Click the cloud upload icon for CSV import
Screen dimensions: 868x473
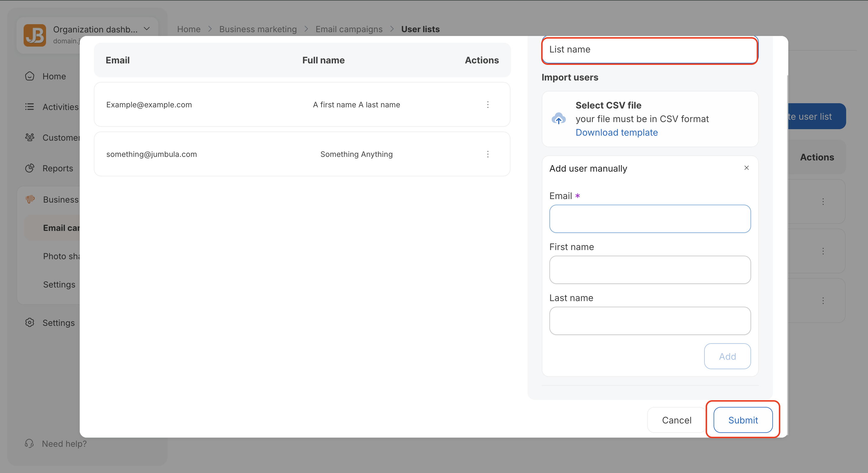pos(559,119)
